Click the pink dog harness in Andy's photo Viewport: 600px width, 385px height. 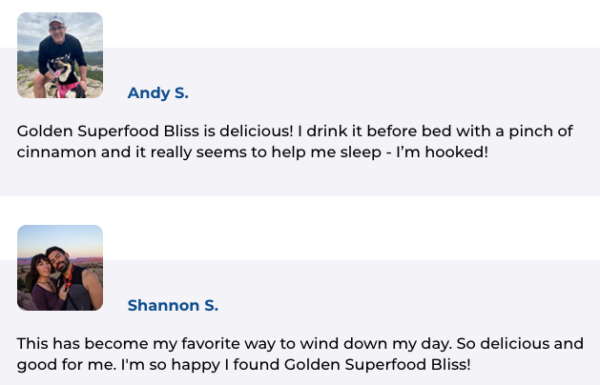(x=67, y=90)
